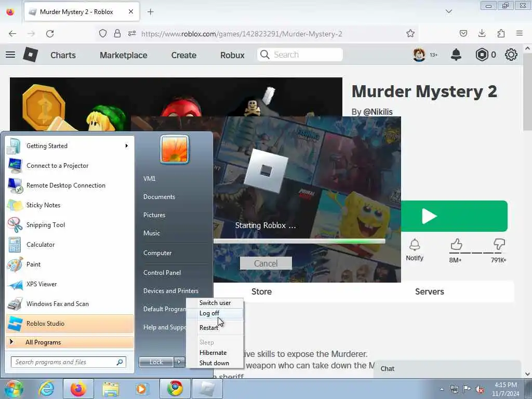Image resolution: width=532 pixels, height=399 pixels.
Task: Click the shutdown options arrow beside Lock
Action: click(180, 362)
